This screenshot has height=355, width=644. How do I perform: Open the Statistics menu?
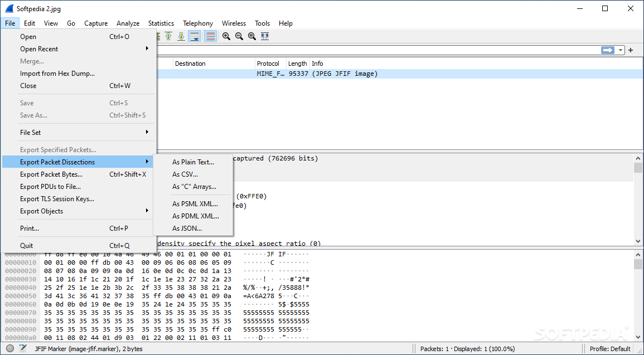coord(161,23)
